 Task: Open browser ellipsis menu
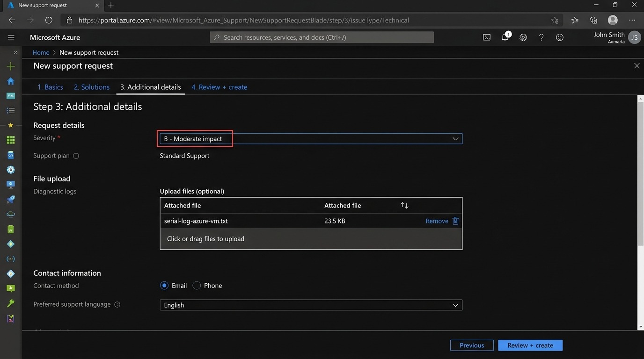(x=632, y=20)
